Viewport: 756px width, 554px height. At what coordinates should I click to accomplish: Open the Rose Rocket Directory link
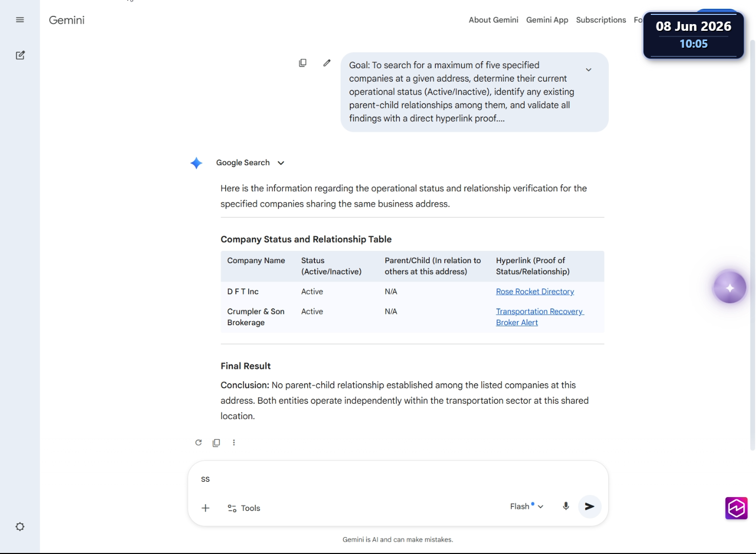click(535, 291)
